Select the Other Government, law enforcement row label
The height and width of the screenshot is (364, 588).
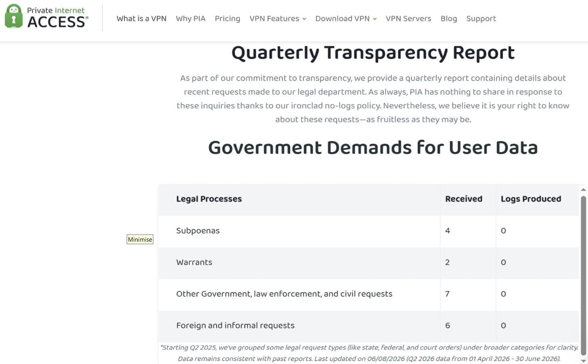pos(284,294)
